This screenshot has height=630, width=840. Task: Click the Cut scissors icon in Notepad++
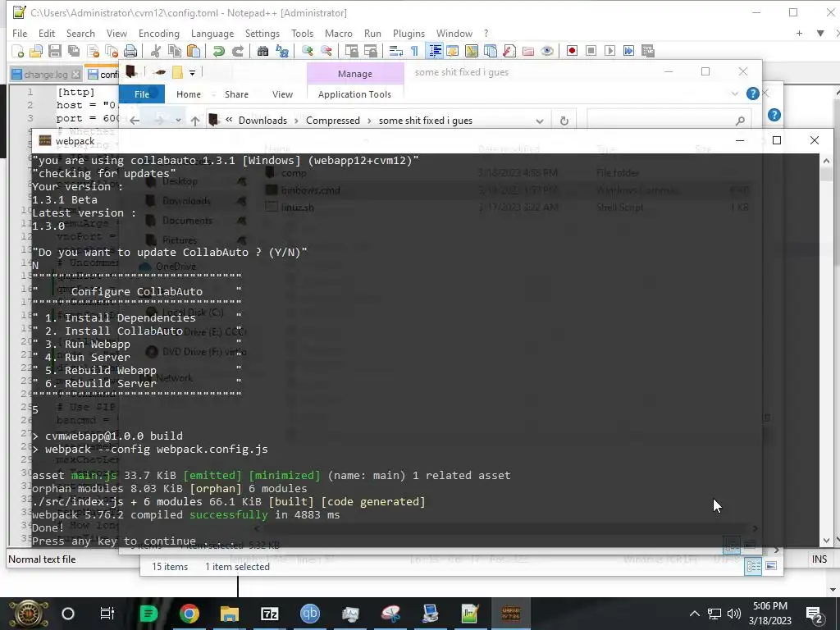[156, 51]
